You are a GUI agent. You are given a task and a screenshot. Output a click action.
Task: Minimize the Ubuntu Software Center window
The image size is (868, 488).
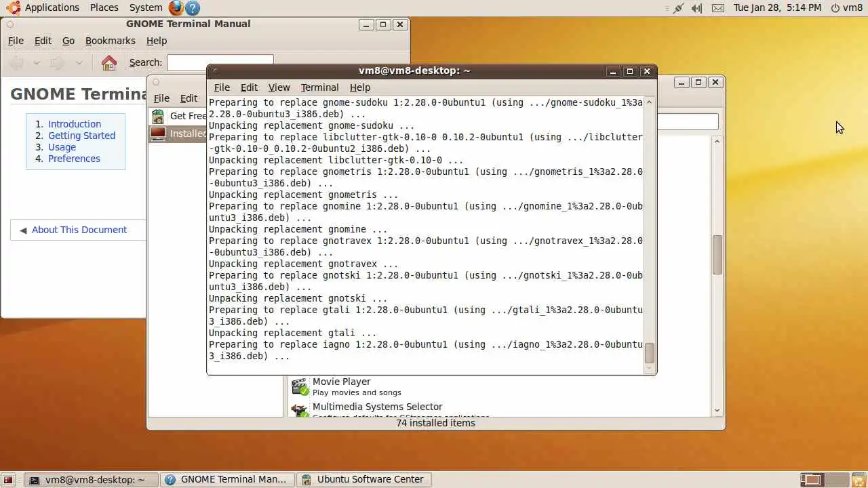click(x=682, y=82)
